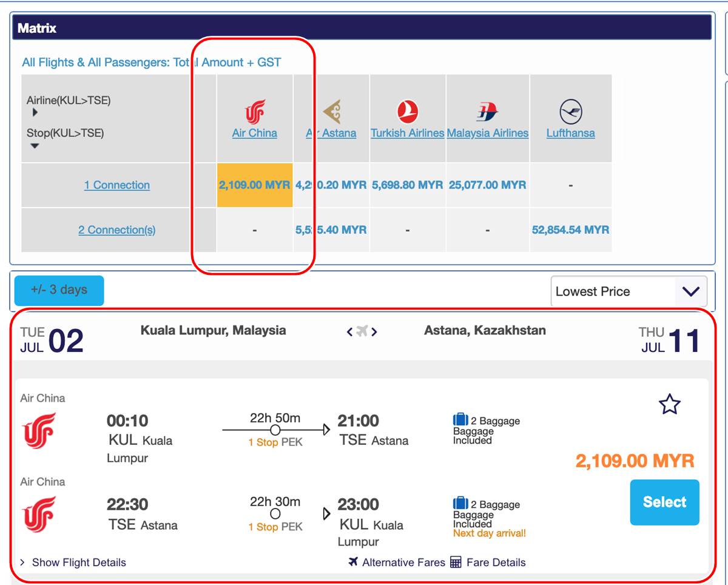Viewport: 728px width, 585px height.
Task: Click the calculator icon beside Fare Details
Action: point(456,562)
